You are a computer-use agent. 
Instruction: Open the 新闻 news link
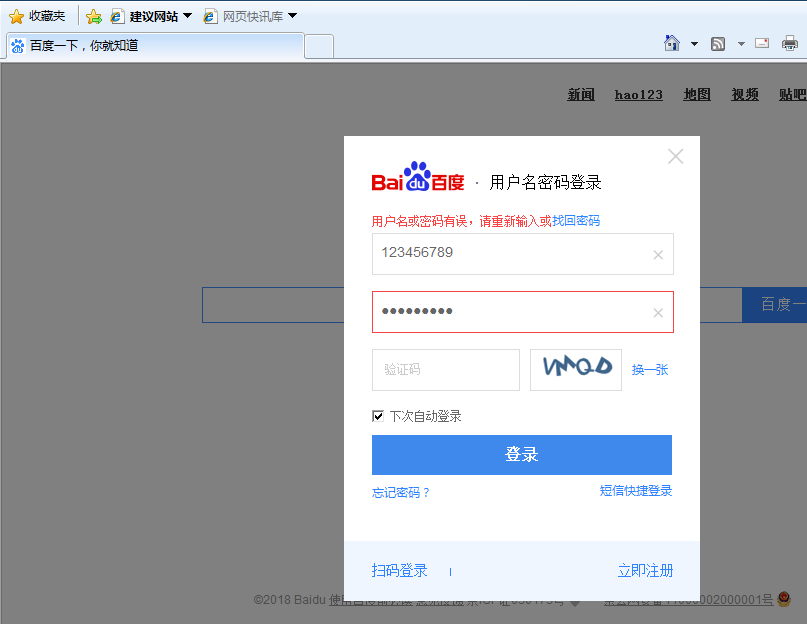click(x=581, y=95)
